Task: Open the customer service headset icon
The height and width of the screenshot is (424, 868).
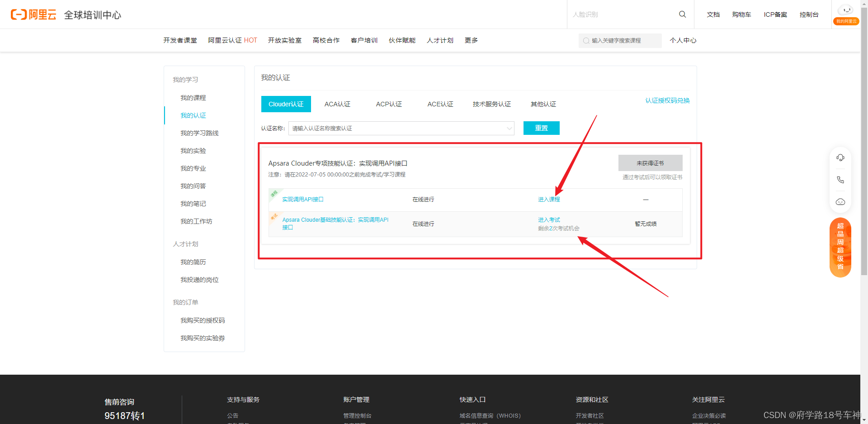Action: [x=840, y=157]
